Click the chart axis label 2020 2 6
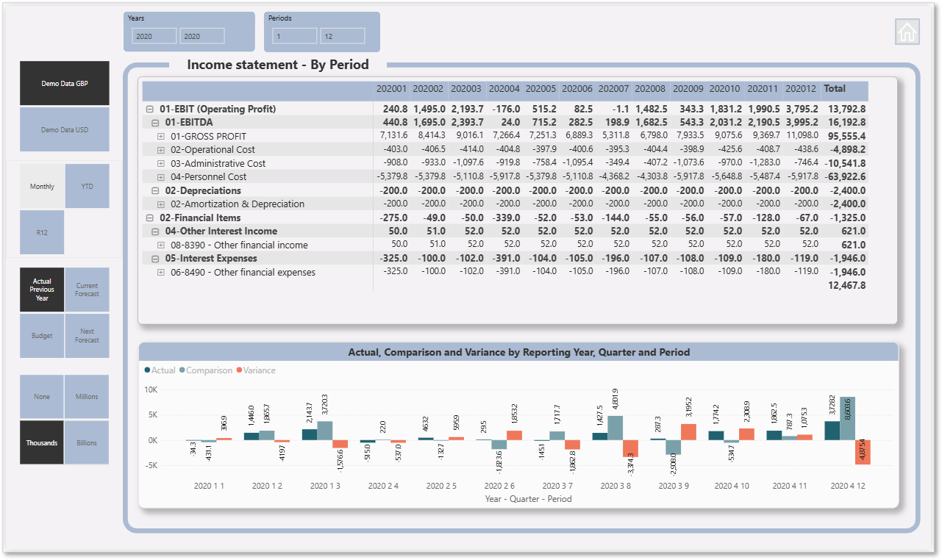This screenshot has width=942, height=560. 501,486
